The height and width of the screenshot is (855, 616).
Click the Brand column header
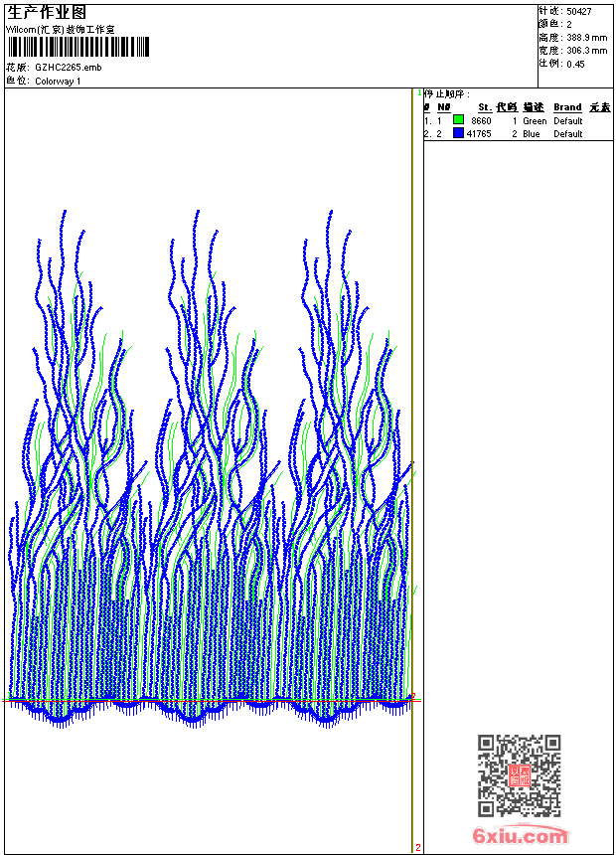567,107
